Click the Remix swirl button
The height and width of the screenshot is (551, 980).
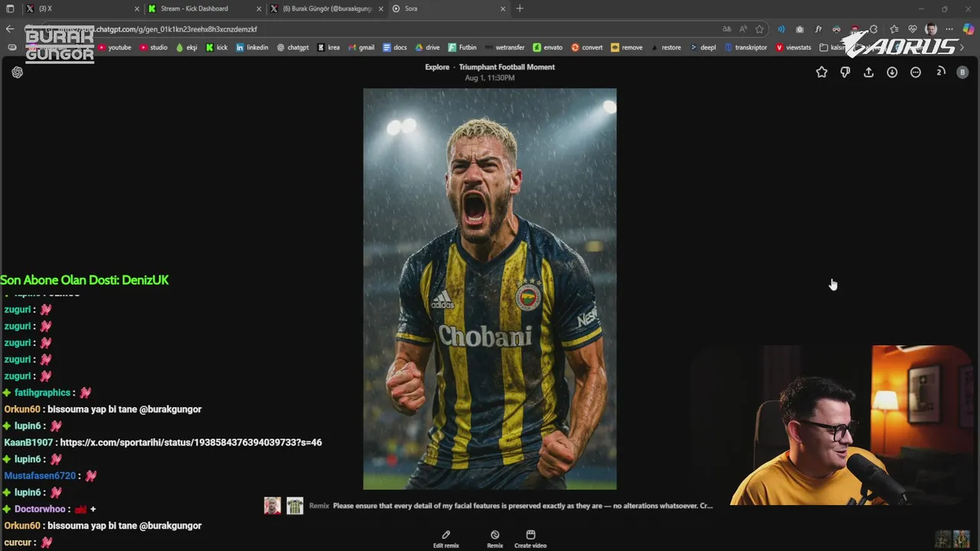[495, 540]
